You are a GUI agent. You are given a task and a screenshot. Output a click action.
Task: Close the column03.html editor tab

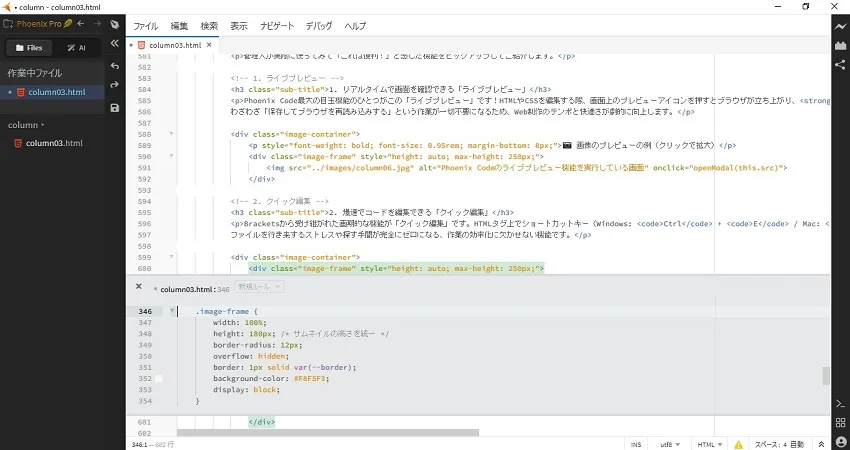(209, 45)
